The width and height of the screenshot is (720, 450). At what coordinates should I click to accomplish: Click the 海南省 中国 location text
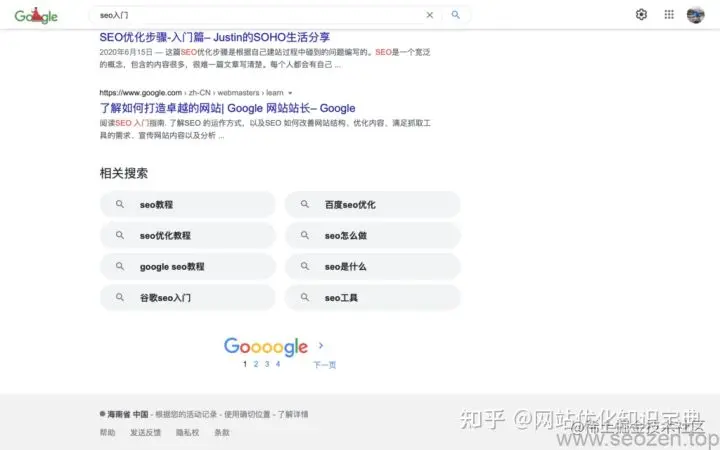coord(128,415)
